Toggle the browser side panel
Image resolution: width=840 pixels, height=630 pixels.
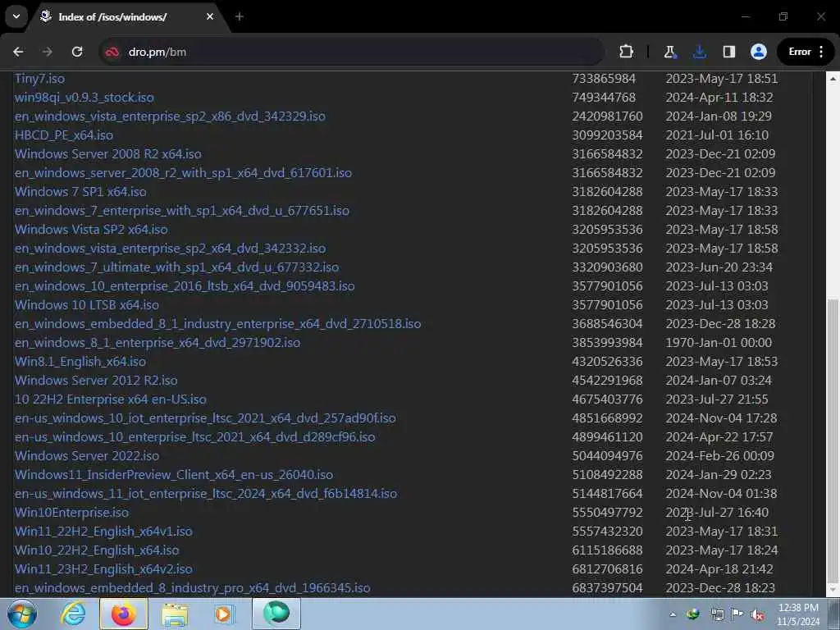point(728,52)
